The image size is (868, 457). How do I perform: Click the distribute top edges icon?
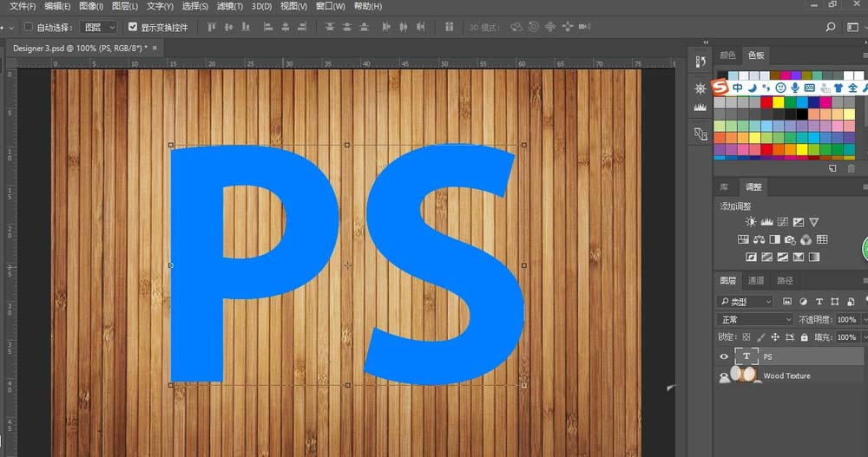[329, 27]
